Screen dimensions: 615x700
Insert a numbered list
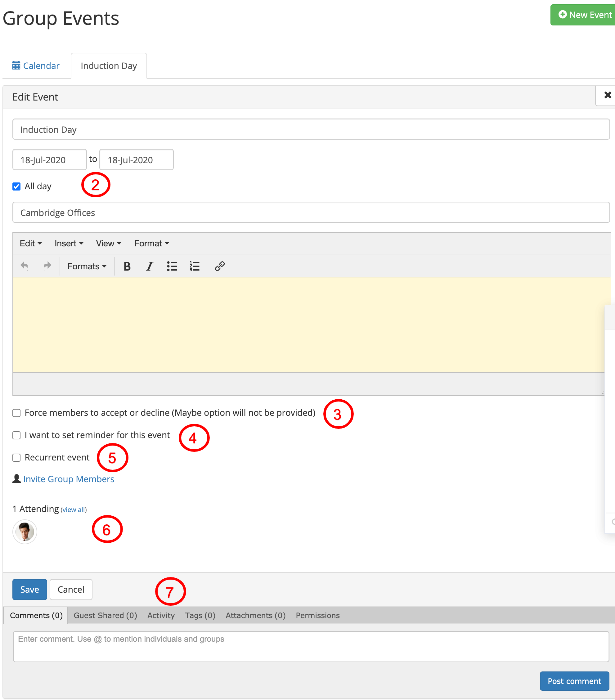[x=195, y=266]
